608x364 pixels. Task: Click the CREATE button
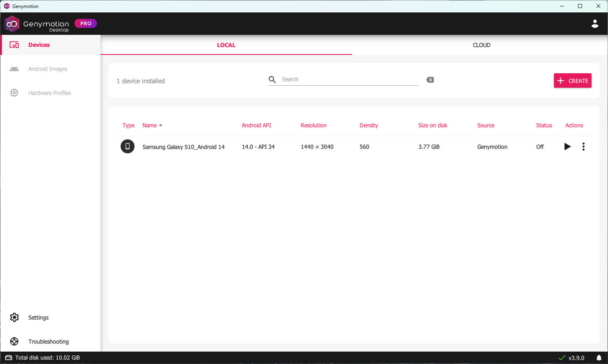tap(573, 80)
